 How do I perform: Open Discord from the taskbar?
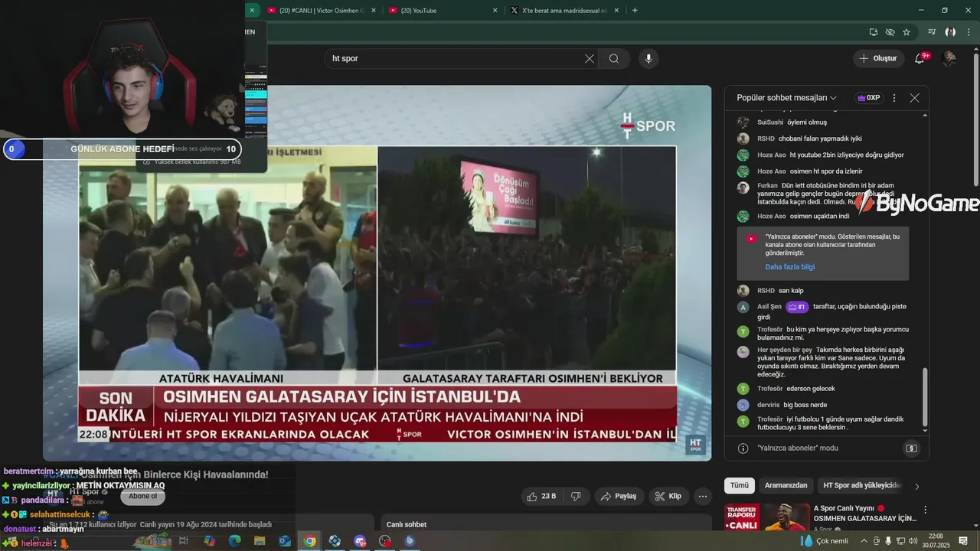pyautogui.click(x=360, y=541)
